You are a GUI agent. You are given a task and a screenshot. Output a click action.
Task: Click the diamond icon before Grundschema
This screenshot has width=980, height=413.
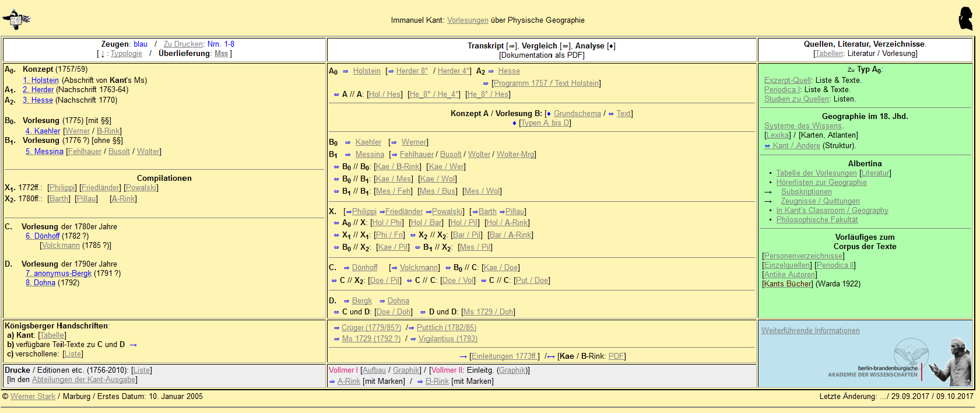click(548, 114)
